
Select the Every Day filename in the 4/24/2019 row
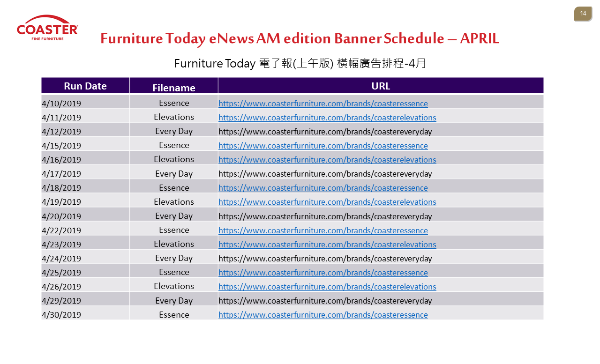click(x=174, y=258)
